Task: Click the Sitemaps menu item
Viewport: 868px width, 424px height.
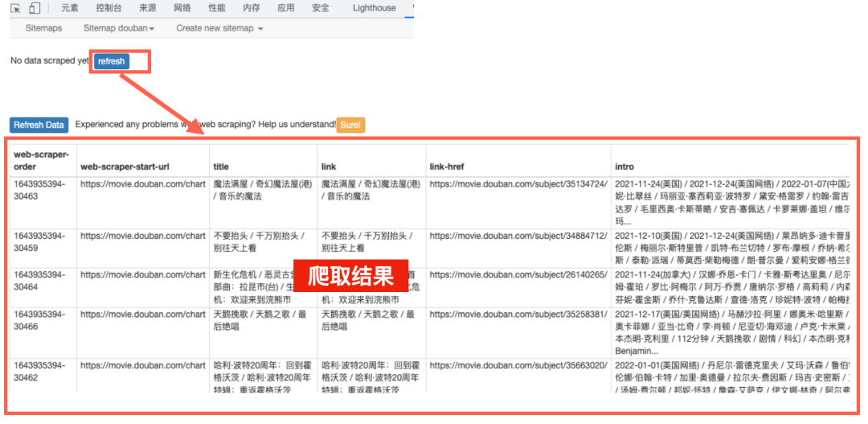Action: [43, 28]
